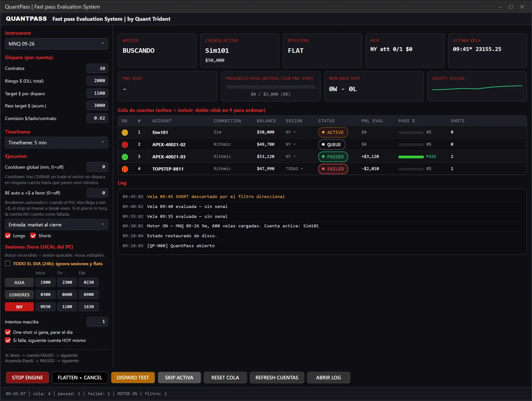Click the ACCOUNT column header
Screen dimensions: 532x401
[x=162, y=121]
